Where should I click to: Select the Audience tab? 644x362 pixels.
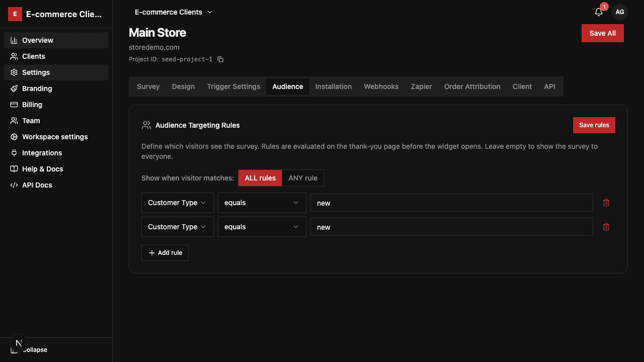[288, 86]
